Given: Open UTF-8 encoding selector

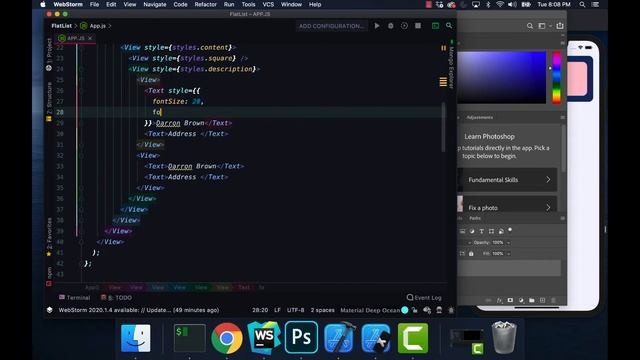Looking at the screenshot, I should tap(296, 310).
